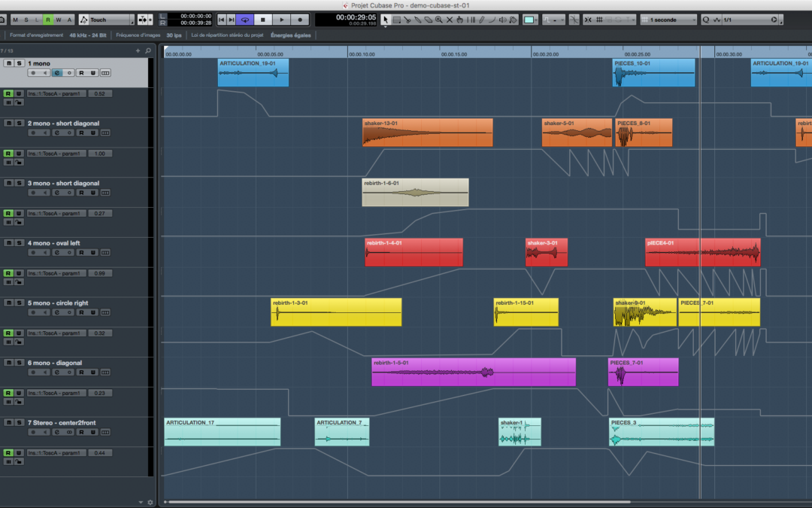This screenshot has width=812, height=508.
Task: Select the rebirth-1-6-01 beige clip
Action: [415, 193]
